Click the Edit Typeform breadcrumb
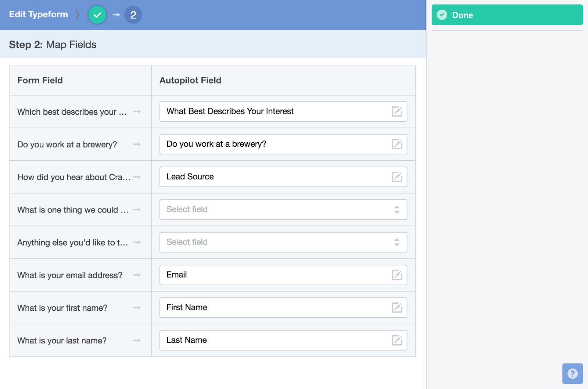The width and height of the screenshot is (588, 389). [x=39, y=14]
